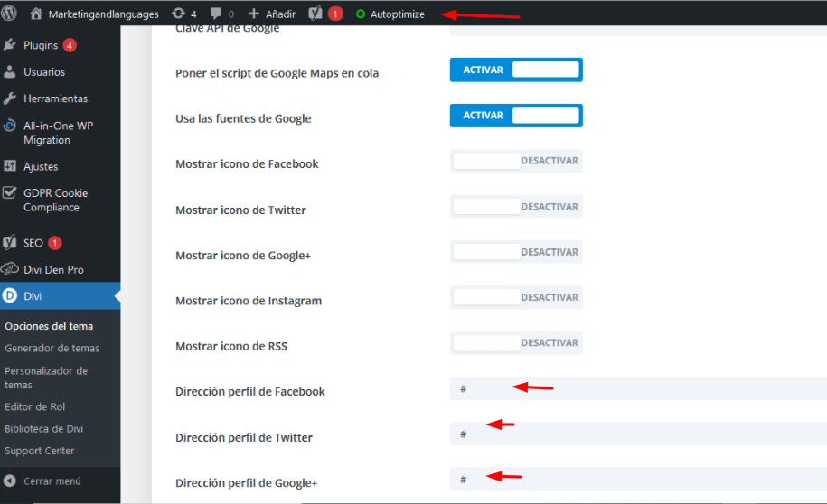Screen dimensions: 827x504
Task: Click the Cerrar menú collapse arrow icon
Action: coord(10,481)
